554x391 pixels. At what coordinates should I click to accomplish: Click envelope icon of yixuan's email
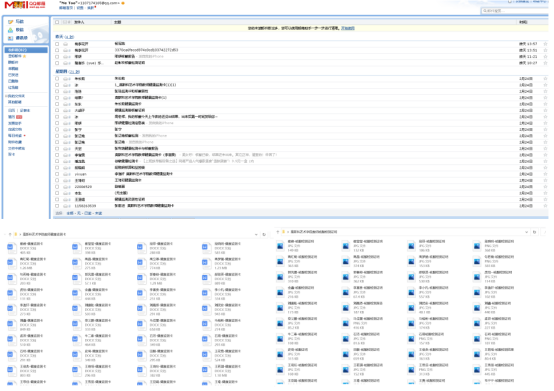click(66, 174)
